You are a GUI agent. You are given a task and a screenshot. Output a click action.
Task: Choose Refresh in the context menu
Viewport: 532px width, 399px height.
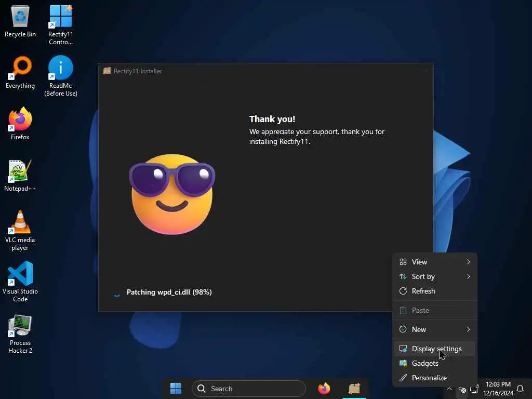pyautogui.click(x=435, y=291)
